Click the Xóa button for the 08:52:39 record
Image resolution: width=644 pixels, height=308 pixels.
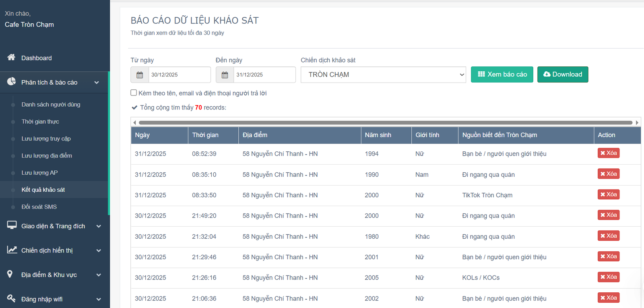pyautogui.click(x=608, y=153)
